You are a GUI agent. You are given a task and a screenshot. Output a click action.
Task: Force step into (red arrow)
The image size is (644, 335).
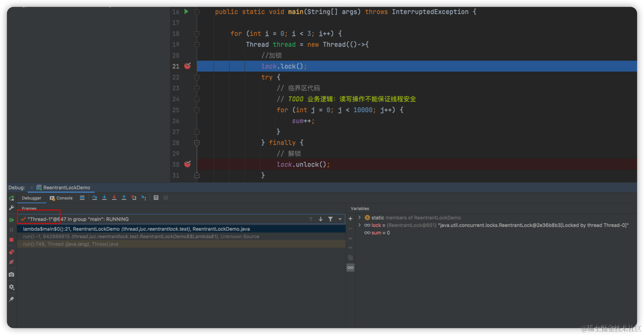[114, 198]
